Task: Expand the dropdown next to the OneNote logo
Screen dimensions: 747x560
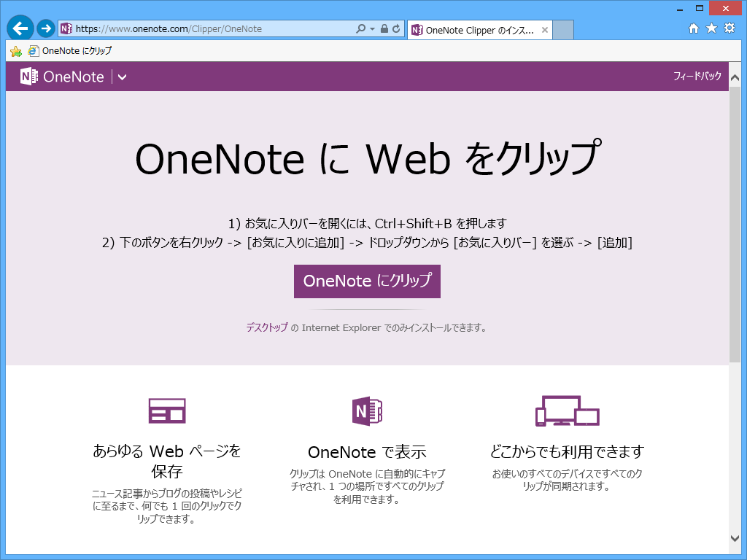Action: point(122,76)
